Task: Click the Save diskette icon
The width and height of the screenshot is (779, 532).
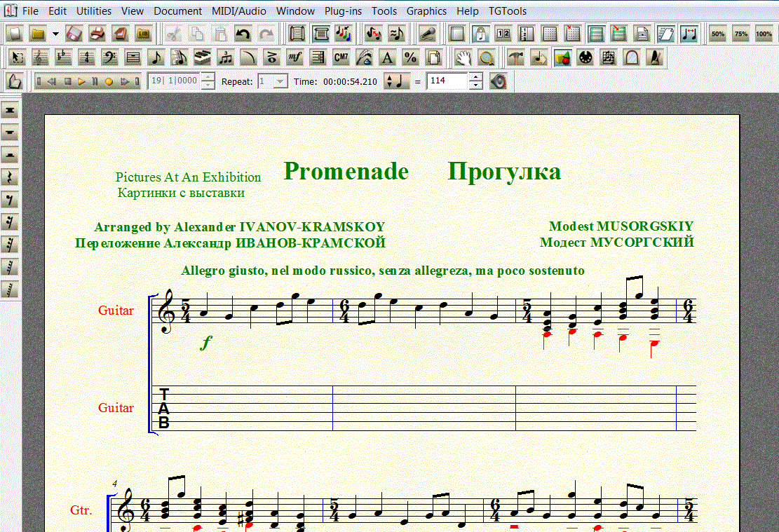Action: click(74, 34)
